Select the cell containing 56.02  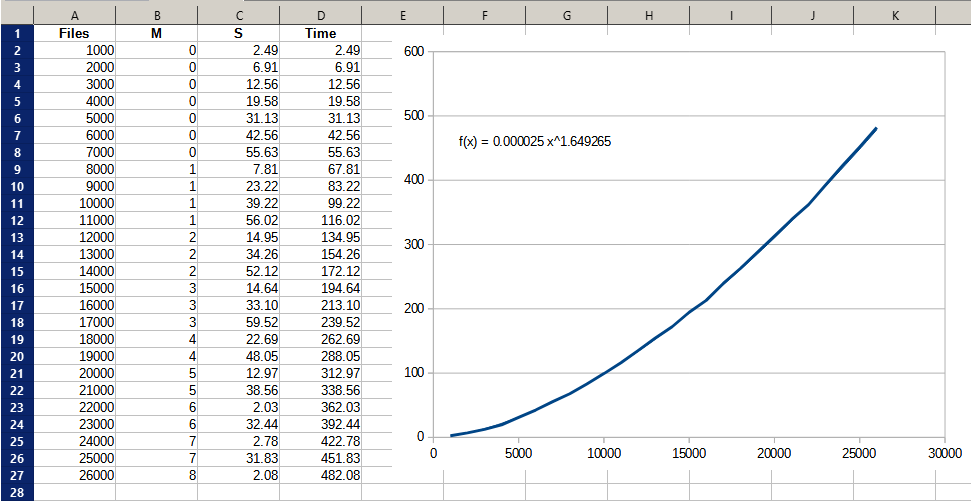(x=238, y=220)
